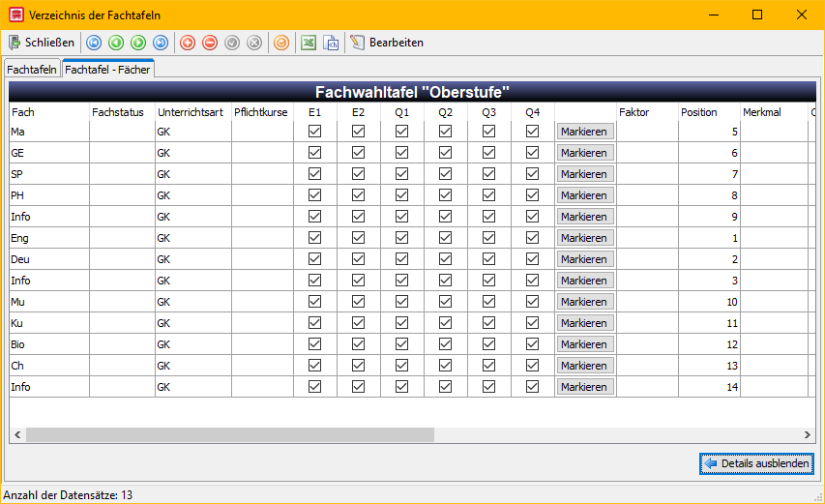
Task: Click status text Anzahl der Datensätze: 13
Action: click(x=68, y=495)
